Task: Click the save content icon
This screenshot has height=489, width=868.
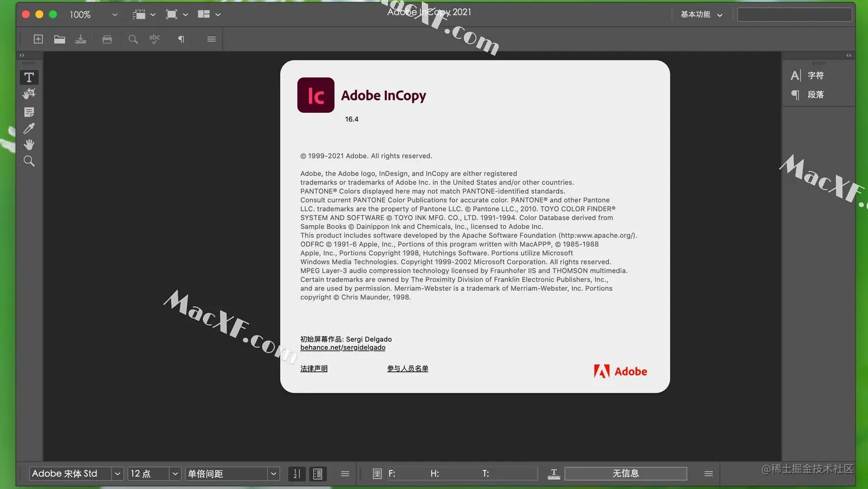Action: coord(81,39)
